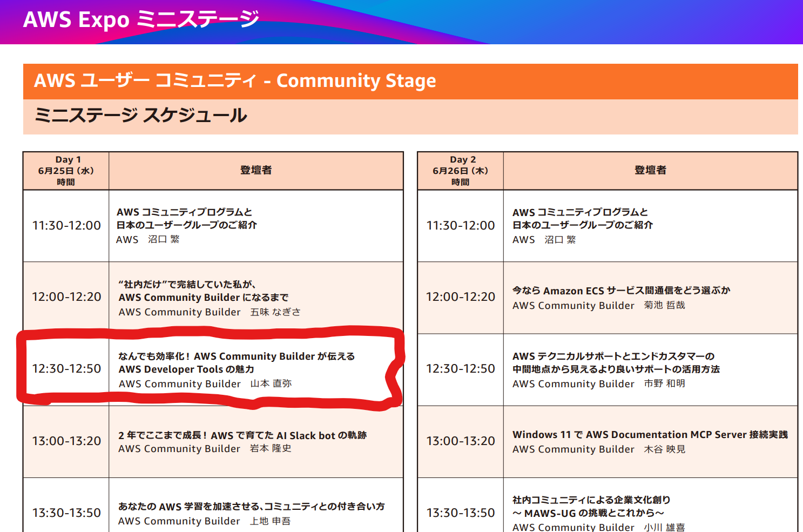Viewport: 803px width, 532px height.
Task: Click the "ミニステージ スケジュール" subheading
Action: coord(140,115)
